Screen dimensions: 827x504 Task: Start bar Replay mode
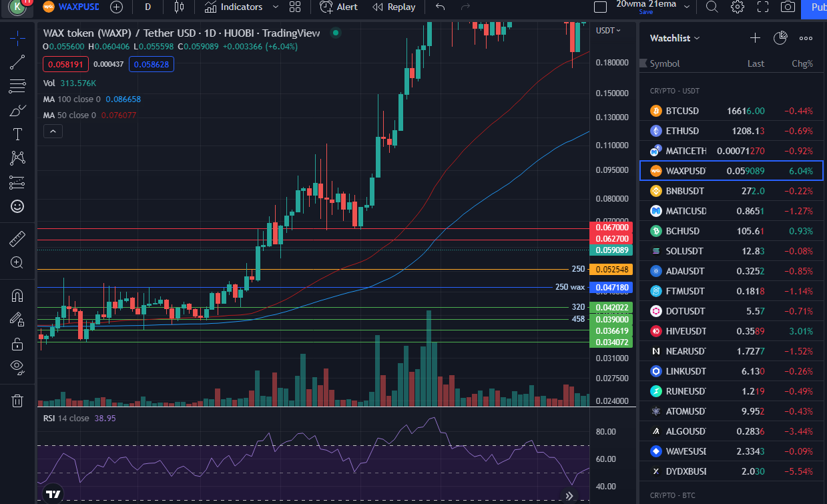click(394, 7)
